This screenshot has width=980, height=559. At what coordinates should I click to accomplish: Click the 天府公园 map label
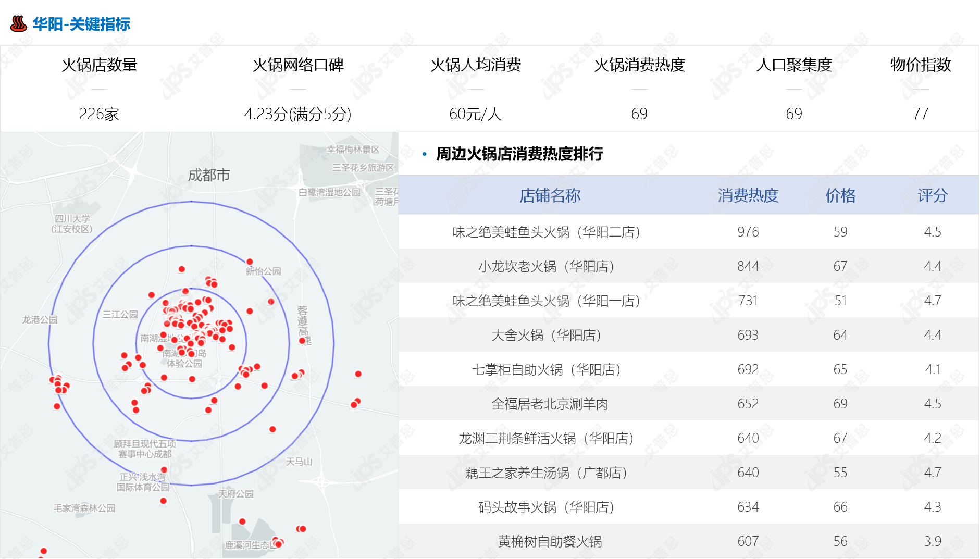coord(235,493)
